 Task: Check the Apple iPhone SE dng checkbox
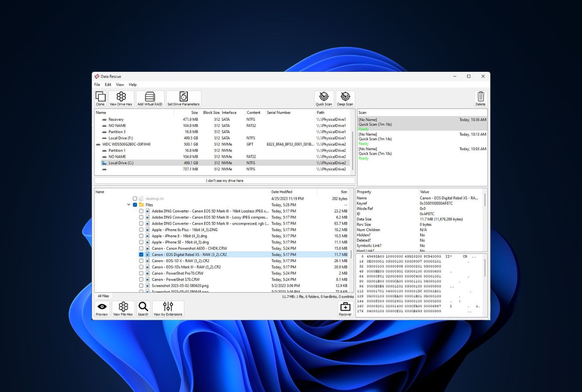click(141, 242)
